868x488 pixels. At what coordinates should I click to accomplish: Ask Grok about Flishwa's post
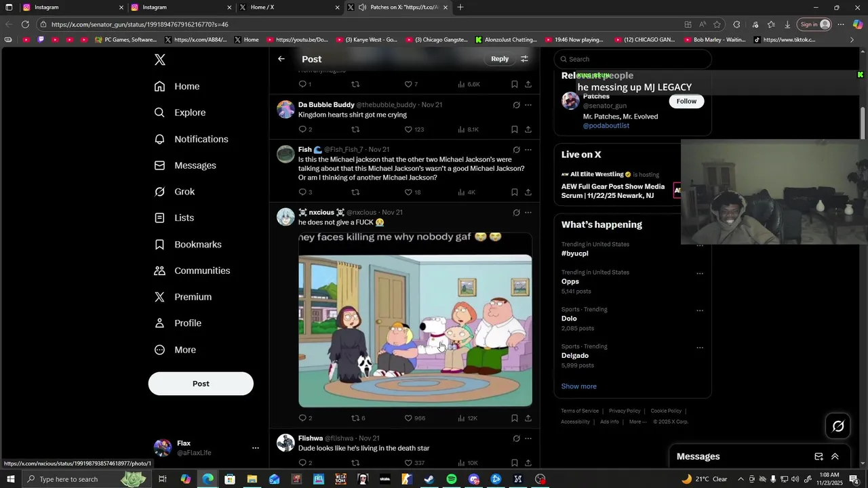(x=516, y=439)
